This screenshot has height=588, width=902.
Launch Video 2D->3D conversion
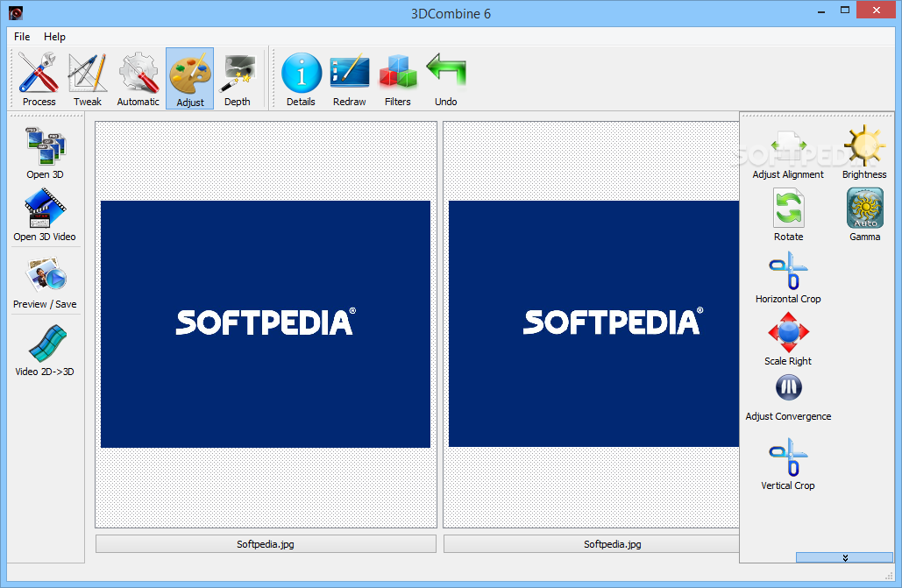[x=45, y=350]
